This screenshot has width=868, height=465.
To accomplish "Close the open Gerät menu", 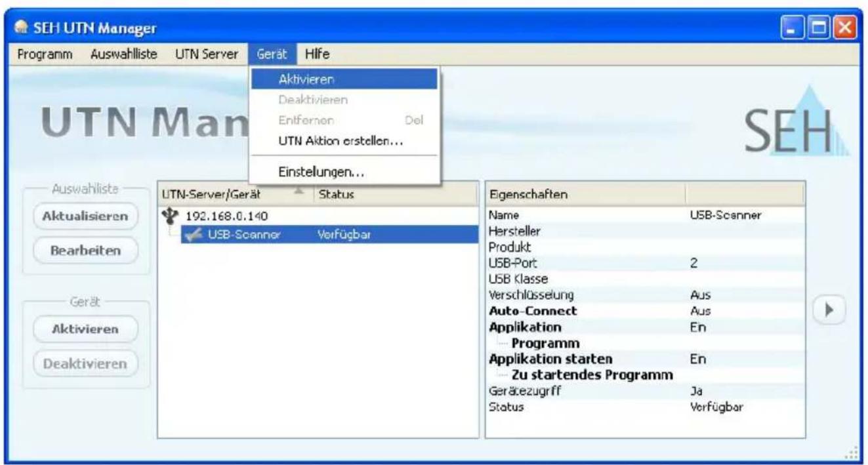I will click(272, 55).
